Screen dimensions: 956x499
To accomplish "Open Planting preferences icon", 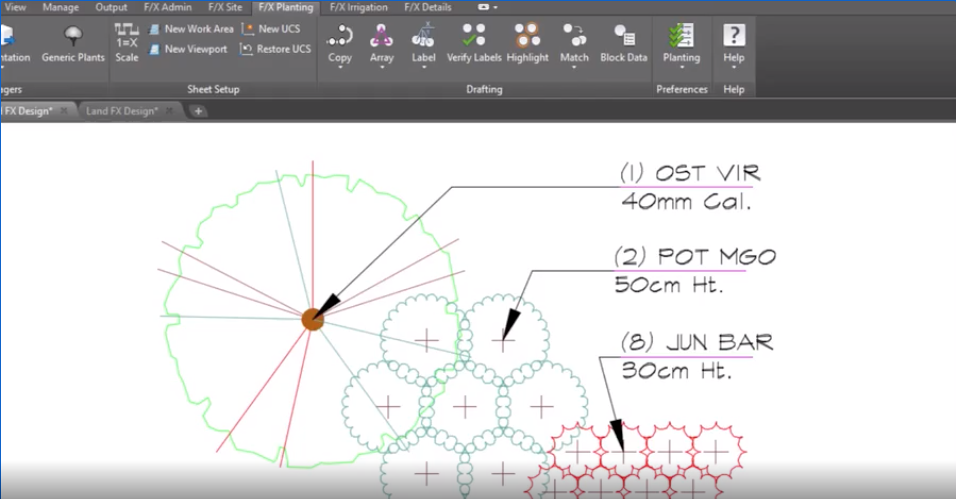I will (681, 36).
